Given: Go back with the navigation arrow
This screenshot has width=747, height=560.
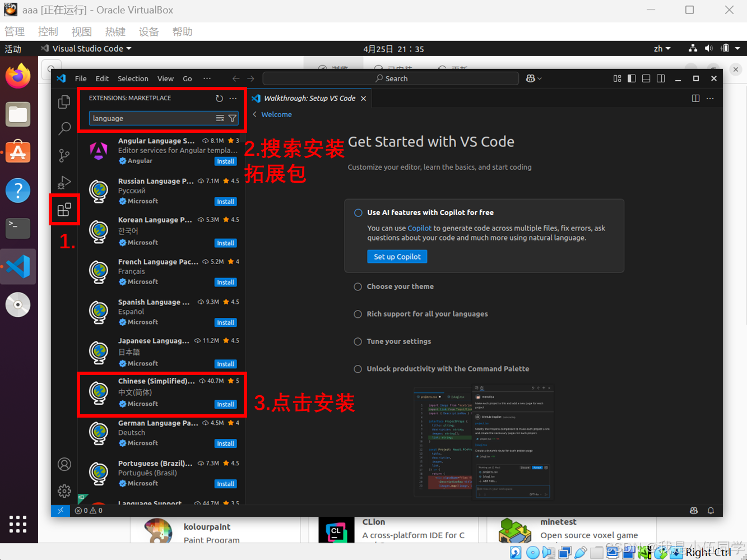Looking at the screenshot, I should tap(236, 78).
